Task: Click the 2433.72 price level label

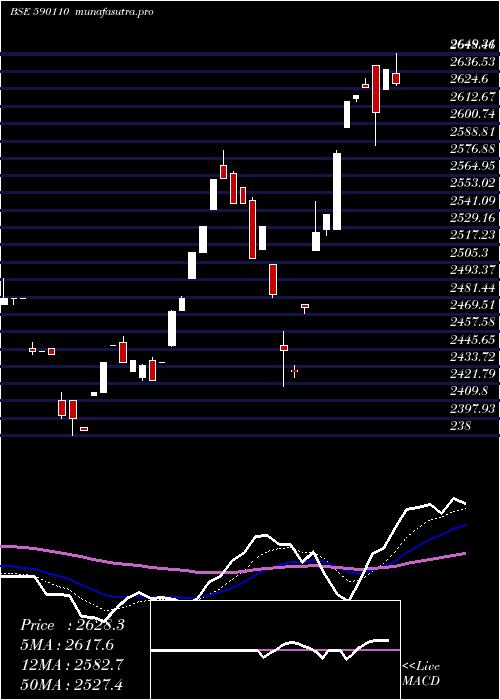Action: click(472, 358)
